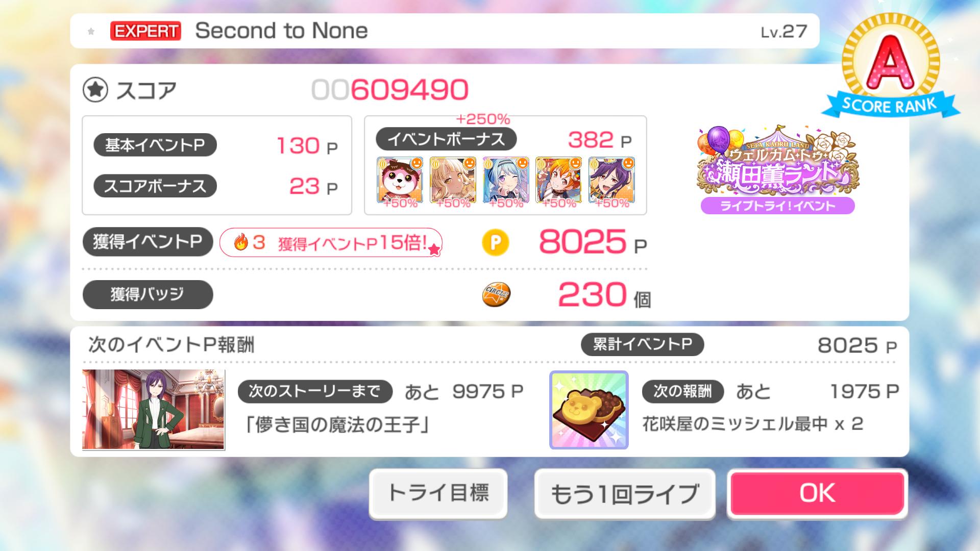Tap the story thumbnail with Kaoru

tap(153, 410)
